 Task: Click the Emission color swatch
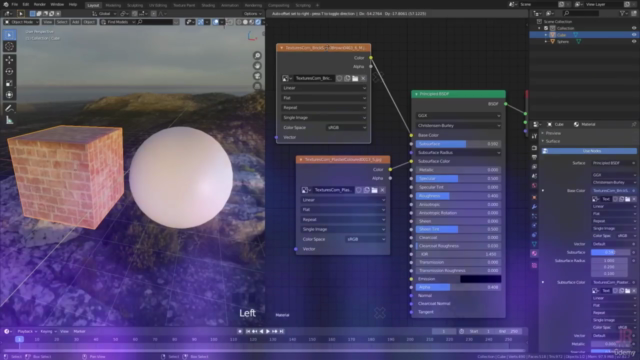click(480, 279)
